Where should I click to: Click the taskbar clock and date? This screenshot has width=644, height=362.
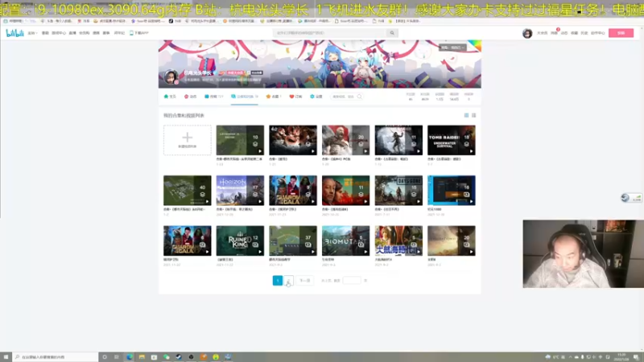(622, 357)
